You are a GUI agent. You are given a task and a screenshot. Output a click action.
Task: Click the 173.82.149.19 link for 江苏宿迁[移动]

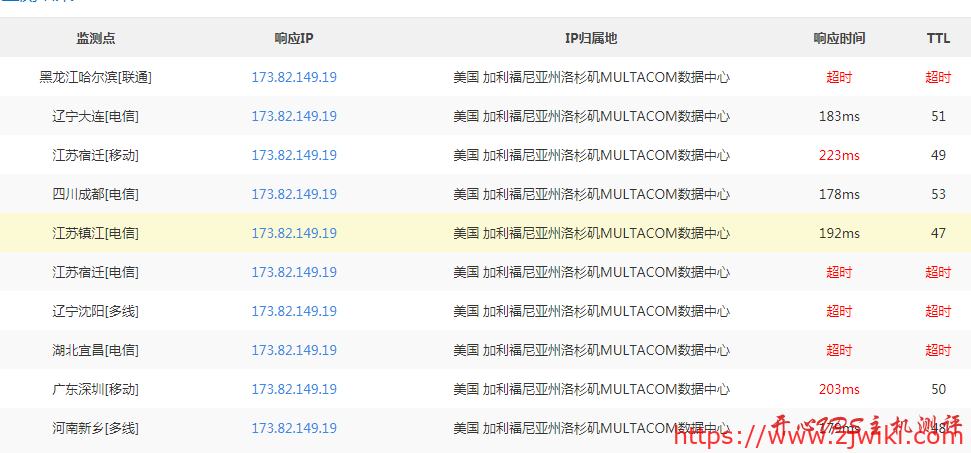pyautogui.click(x=294, y=155)
